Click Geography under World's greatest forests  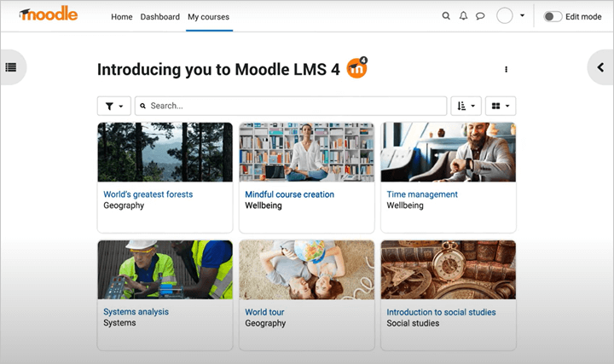124,205
